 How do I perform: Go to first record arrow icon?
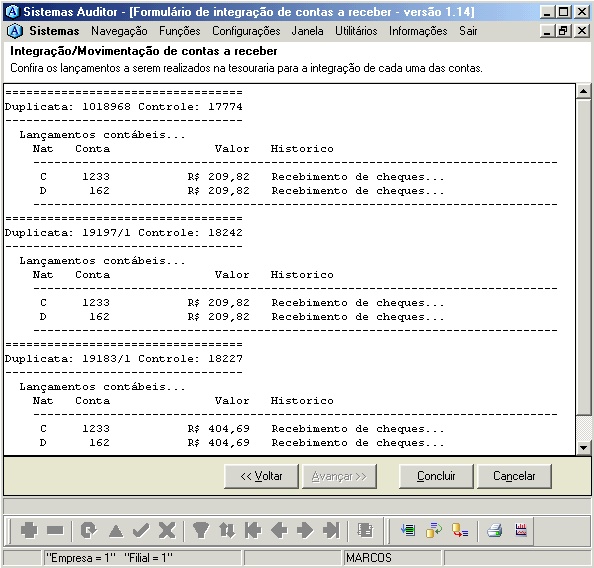coord(253,530)
